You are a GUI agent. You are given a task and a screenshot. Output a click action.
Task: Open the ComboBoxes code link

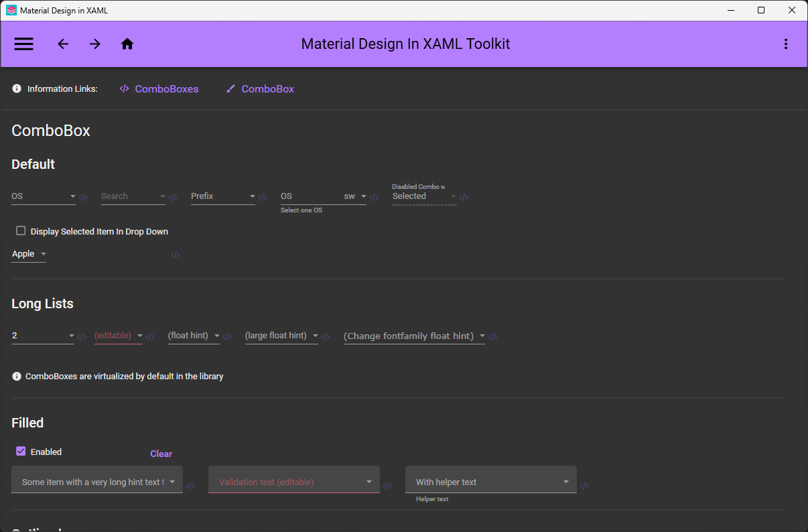point(159,88)
